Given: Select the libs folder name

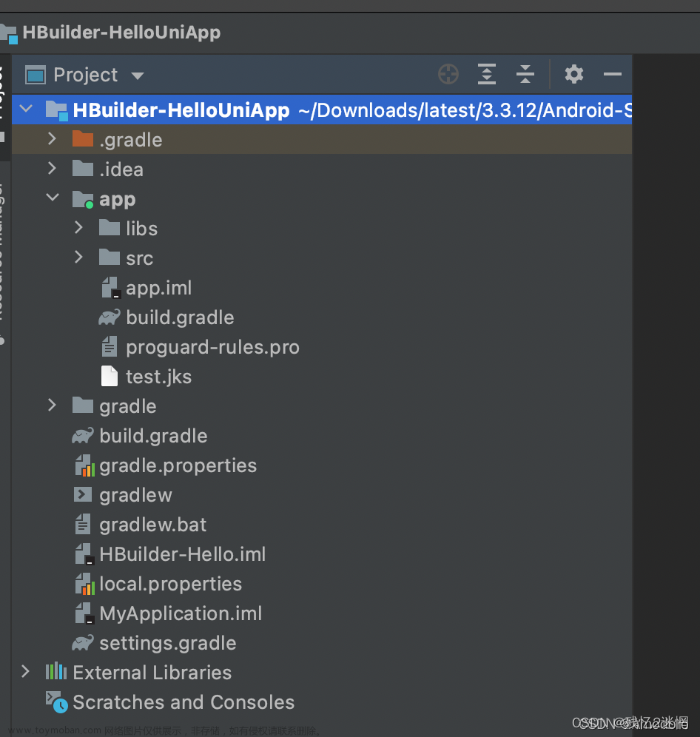Looking at the screenshot, I should coord(141,229).
